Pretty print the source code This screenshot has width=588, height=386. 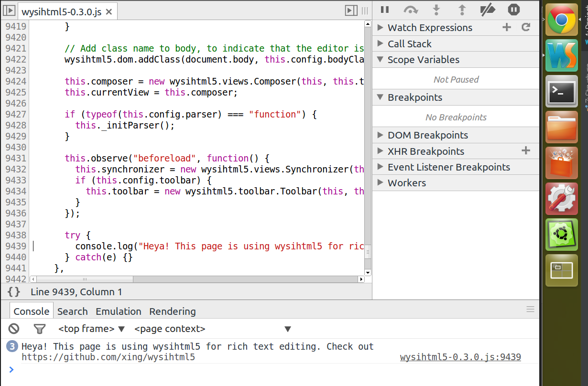pyautogui.click(x=14, y=291)
